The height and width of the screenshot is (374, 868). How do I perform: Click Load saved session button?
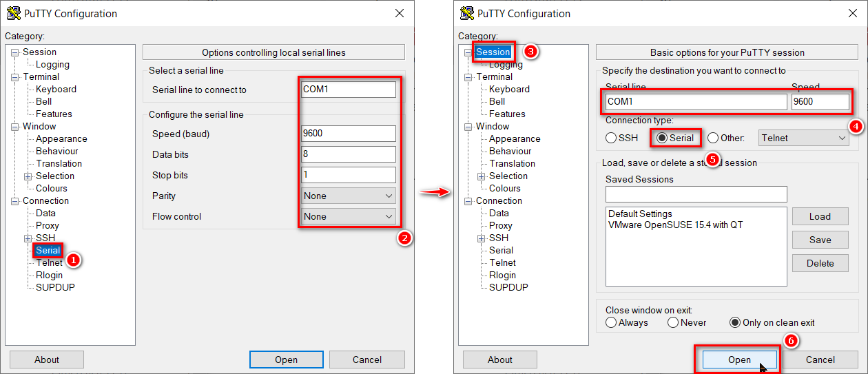pos(820,216)
